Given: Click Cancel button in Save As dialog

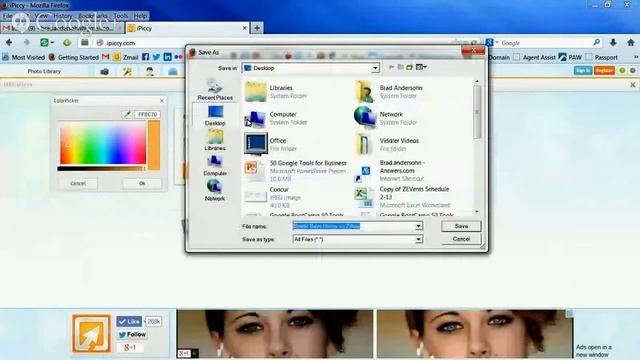Looking at the screenshot, I should (x=461, y=239).
